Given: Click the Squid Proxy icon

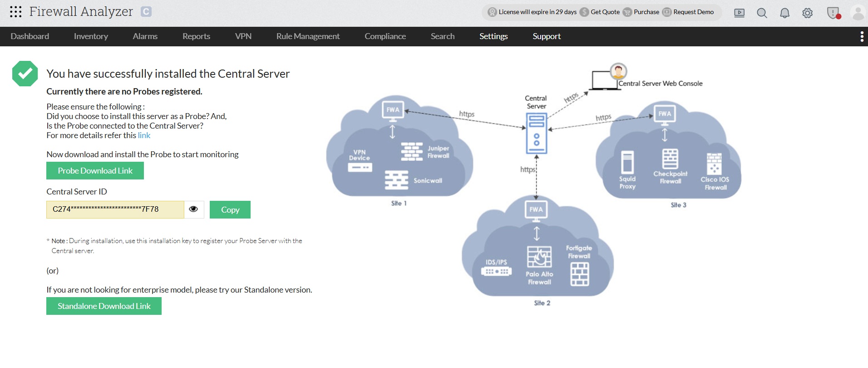Looking at the screenshot, I should [627, 162].
